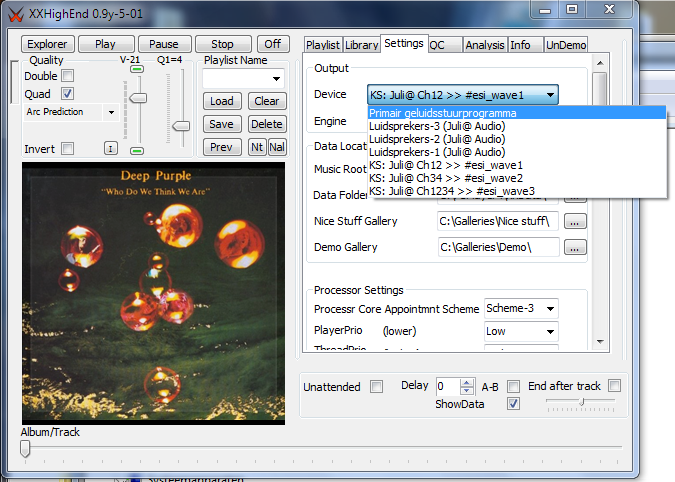
Task: Clear the playlist with Clear button
Action: [x=267, y=101]
